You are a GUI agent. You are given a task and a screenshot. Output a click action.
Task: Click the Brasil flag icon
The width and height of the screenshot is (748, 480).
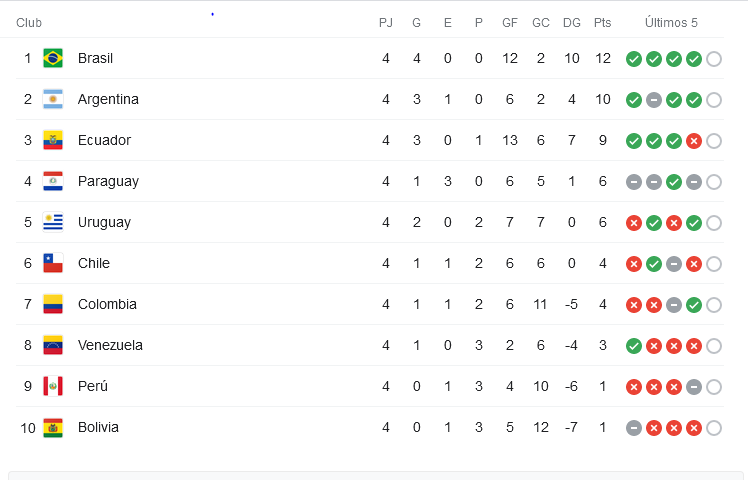53,58
